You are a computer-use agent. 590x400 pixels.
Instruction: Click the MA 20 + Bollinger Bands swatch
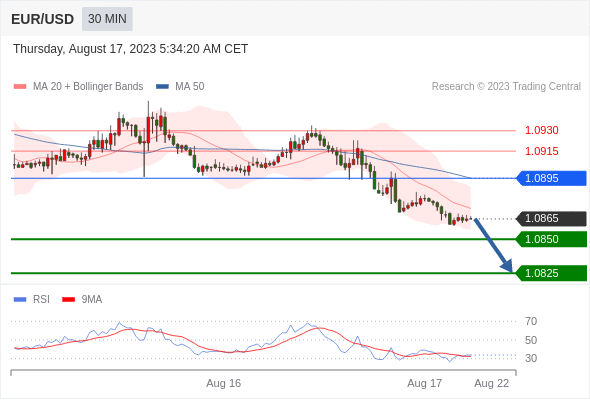click(x=20, y=87)
